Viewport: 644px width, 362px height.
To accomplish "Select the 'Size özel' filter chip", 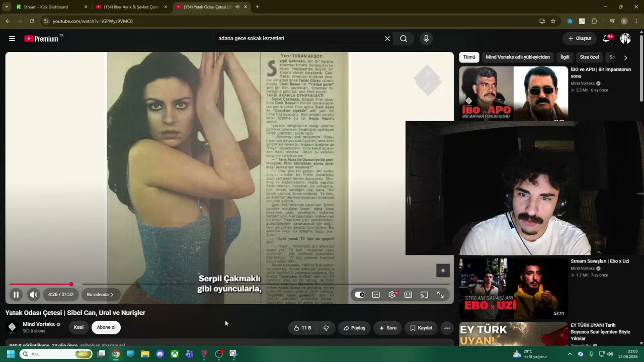I will coord(590,57).
